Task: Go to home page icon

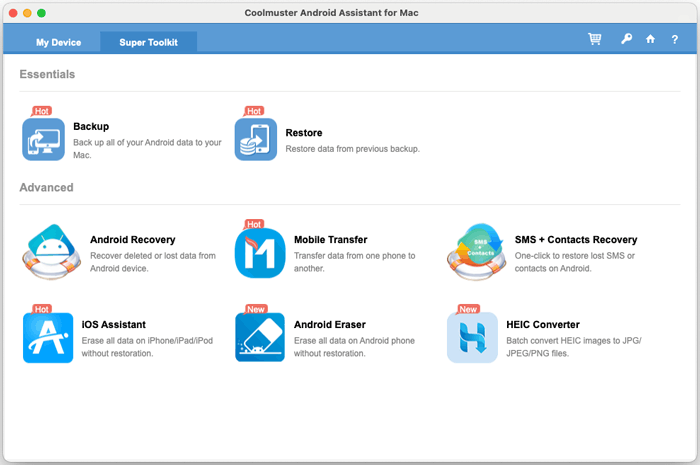Action: pyautogui.click(x=650, y=39)
